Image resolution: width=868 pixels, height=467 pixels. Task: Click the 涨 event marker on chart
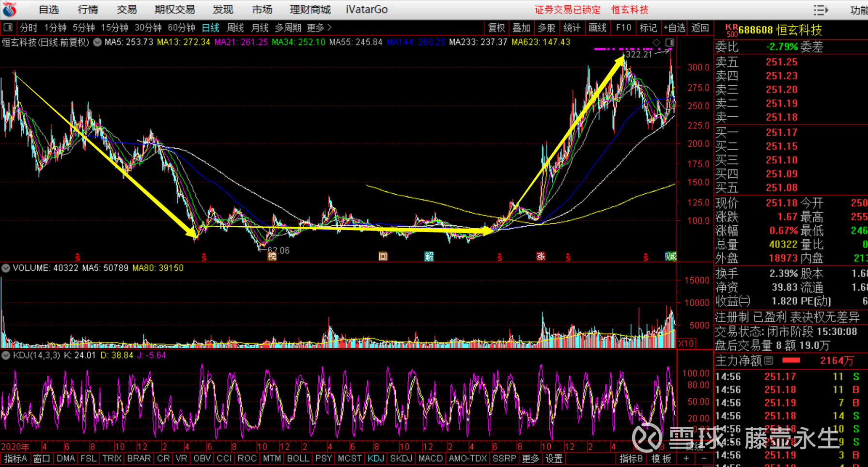pyautogui.click(x=541, y=256)
